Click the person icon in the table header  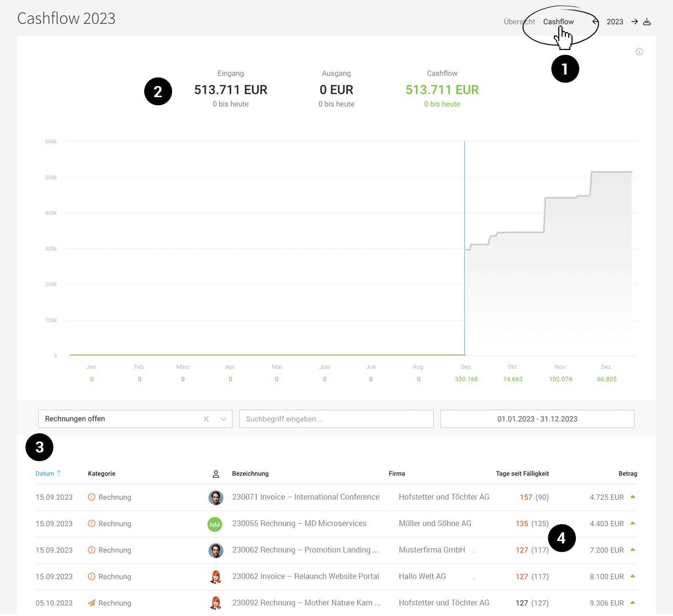pos(216,474)
